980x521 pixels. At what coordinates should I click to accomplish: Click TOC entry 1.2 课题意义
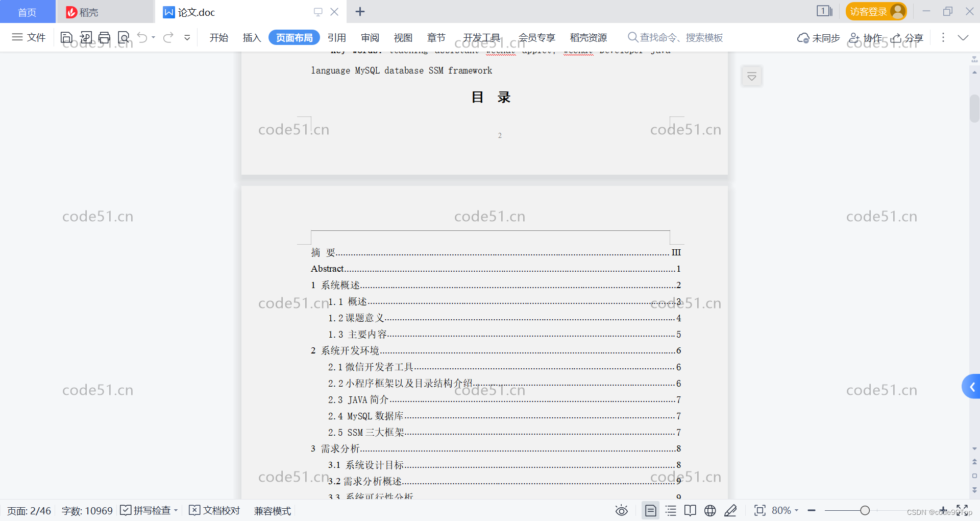504,318
